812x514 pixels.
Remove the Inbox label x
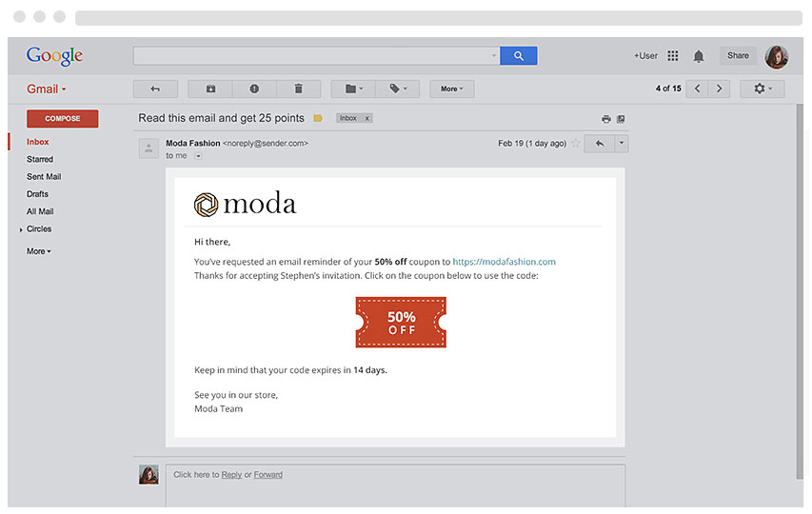click(x=366, y=119)
